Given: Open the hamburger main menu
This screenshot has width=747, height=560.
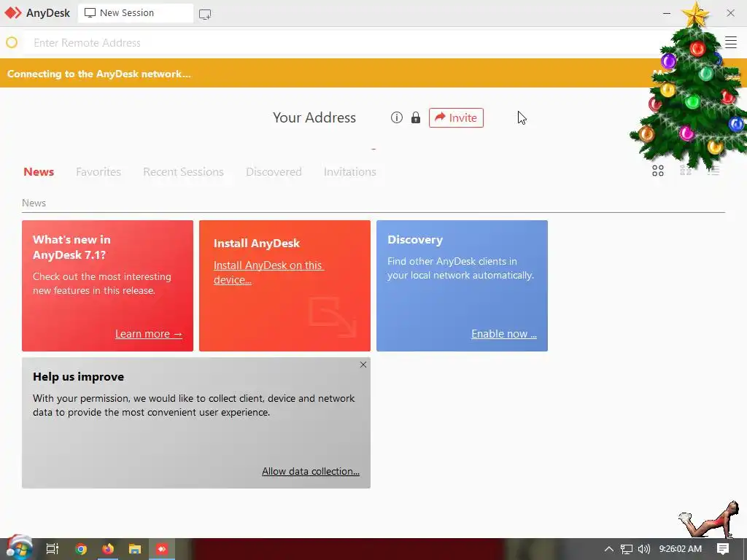Looking at the screenshot, I should click(x=731, y=42).
